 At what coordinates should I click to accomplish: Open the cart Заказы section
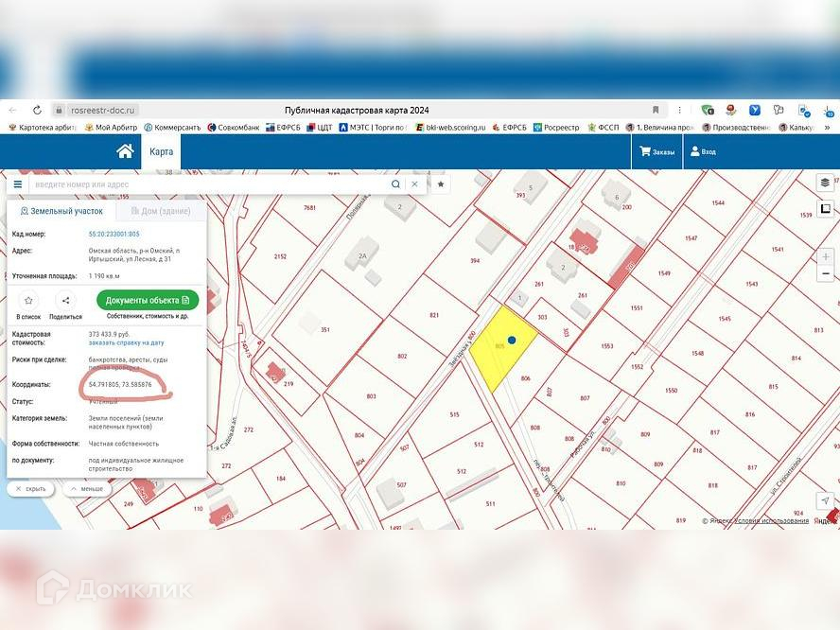tap(656, 152)
